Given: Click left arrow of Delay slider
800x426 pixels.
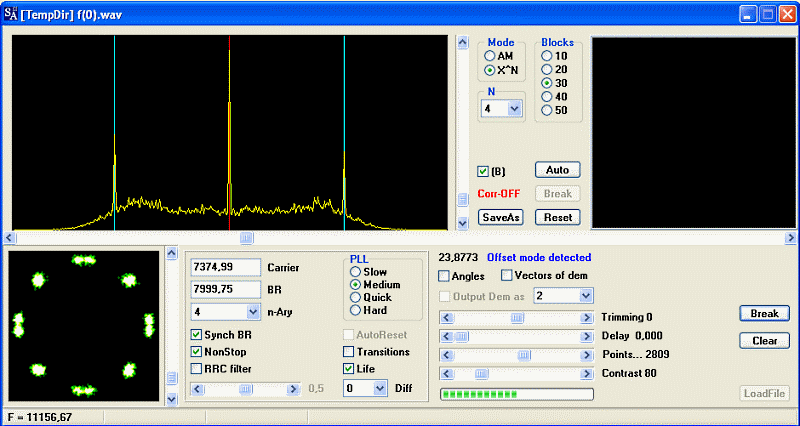Looking at the screenshot, I should tap(446, 336).
